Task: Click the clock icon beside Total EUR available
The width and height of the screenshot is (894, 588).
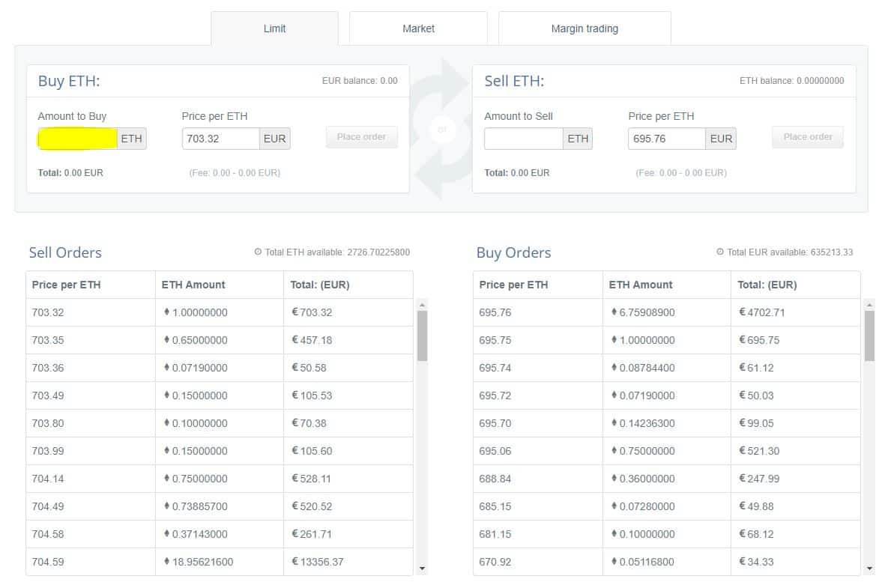Action: tap(720, 252)
